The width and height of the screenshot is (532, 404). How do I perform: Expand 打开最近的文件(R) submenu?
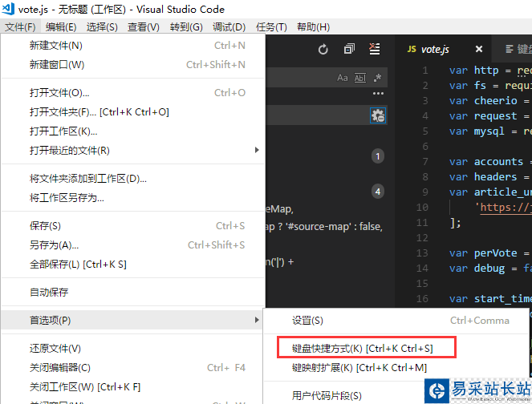pyautogui.click(x=132, y=150)
